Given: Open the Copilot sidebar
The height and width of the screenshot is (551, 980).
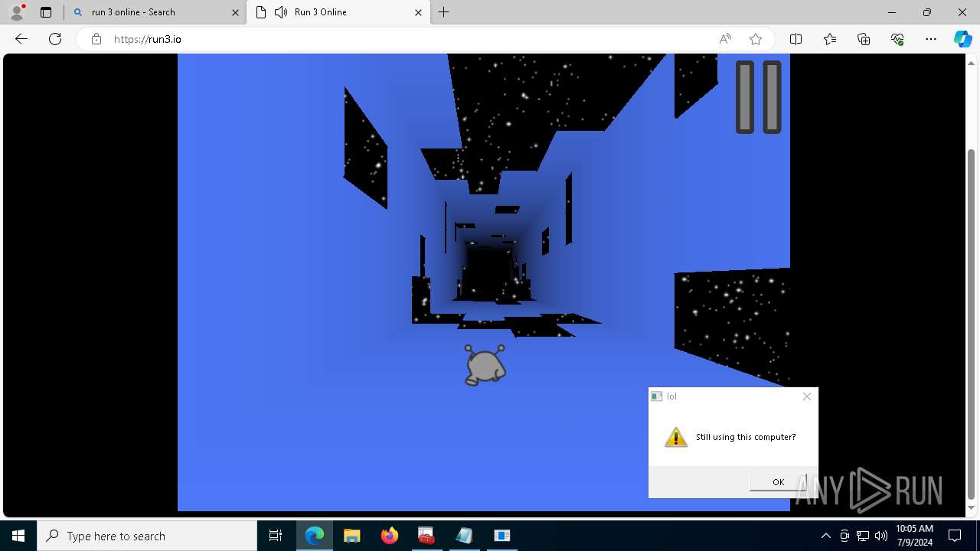Looking at the screenshot, I should [962, 39].
